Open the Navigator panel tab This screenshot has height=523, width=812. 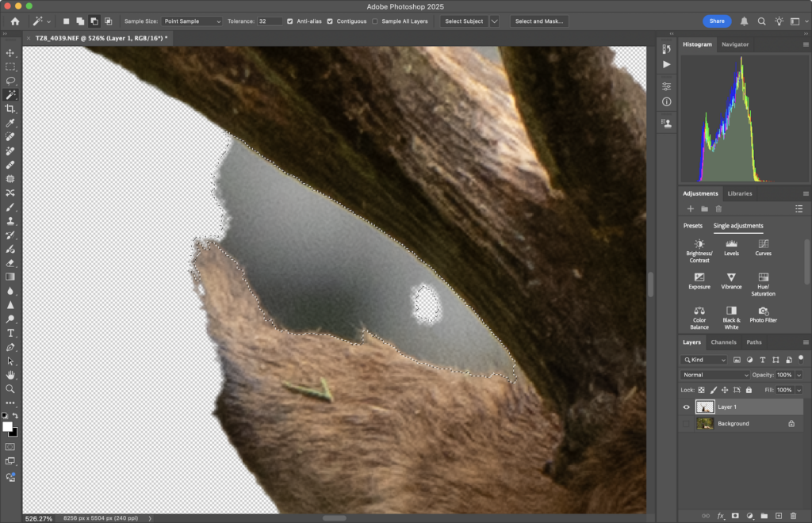735,44
